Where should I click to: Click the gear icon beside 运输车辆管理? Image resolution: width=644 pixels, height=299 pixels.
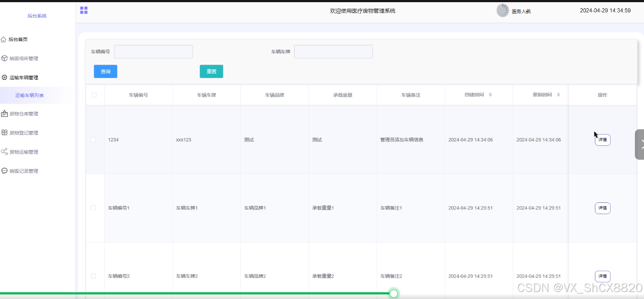pyautogui.click(x=4, y=77)
